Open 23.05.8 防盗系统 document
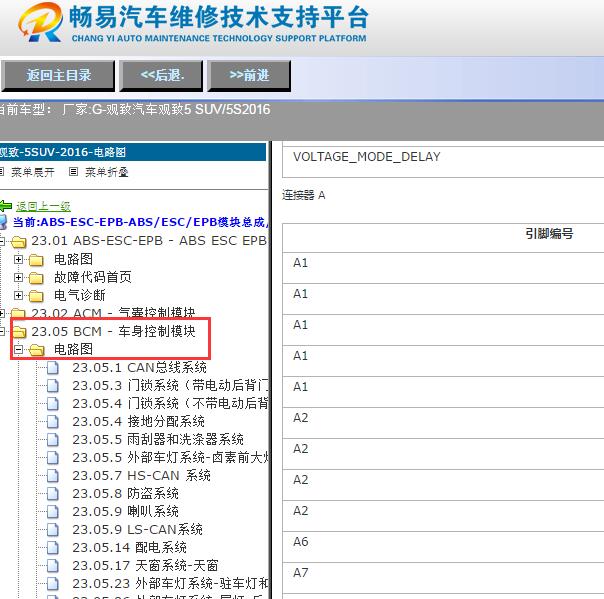The image size is (604, 599). 126,493
